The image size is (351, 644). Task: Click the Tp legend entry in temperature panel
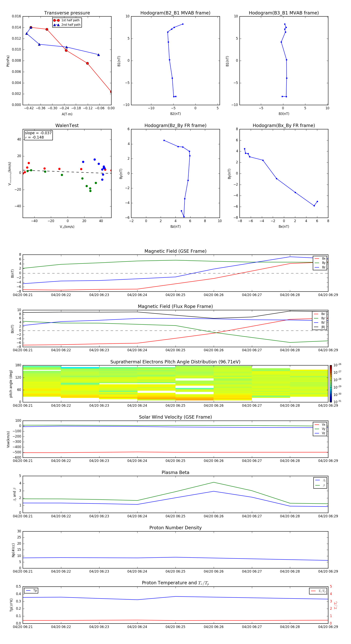point(31,591)
